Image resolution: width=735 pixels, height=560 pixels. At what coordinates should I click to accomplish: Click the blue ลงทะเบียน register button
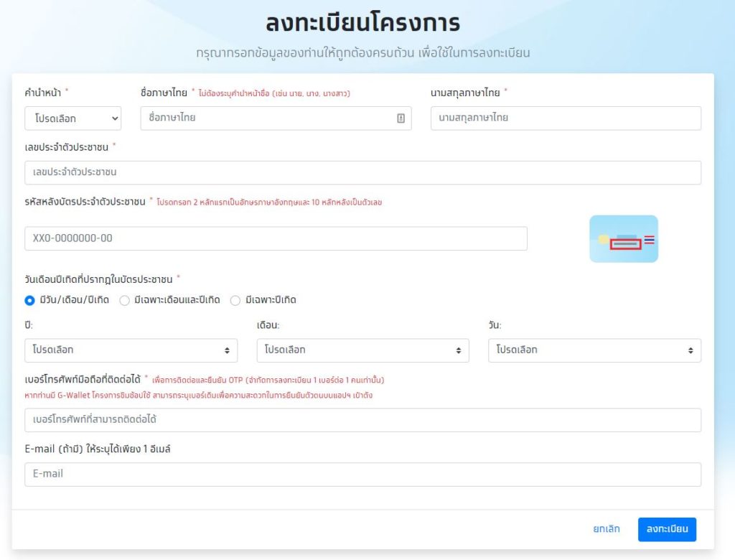tap(667, 529)
